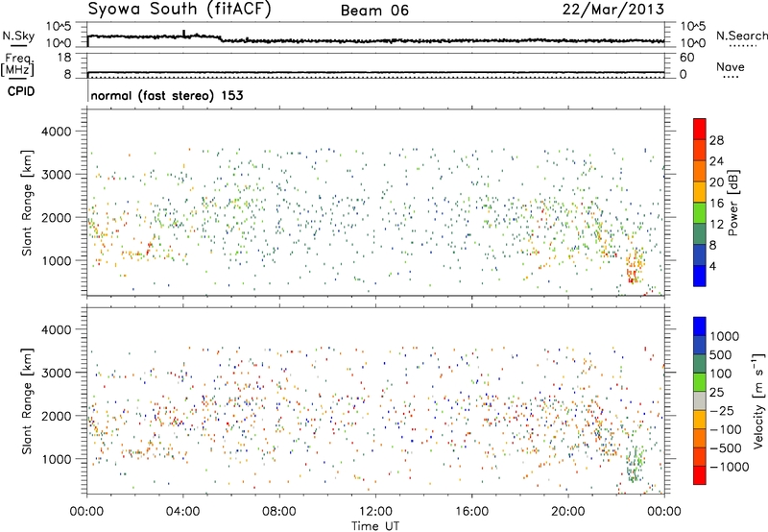Click the '1000' tick of the power panel
This screenshot has height=532, width=768.
coord(56,260)
